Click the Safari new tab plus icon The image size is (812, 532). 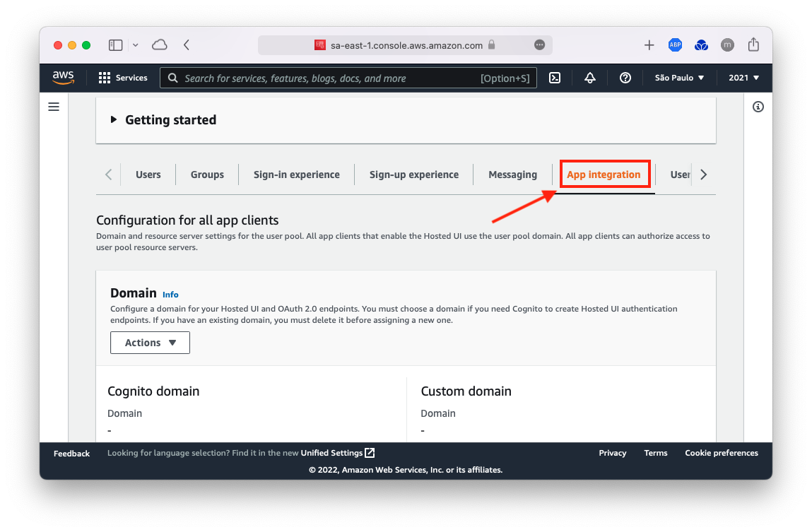[649, 45]
